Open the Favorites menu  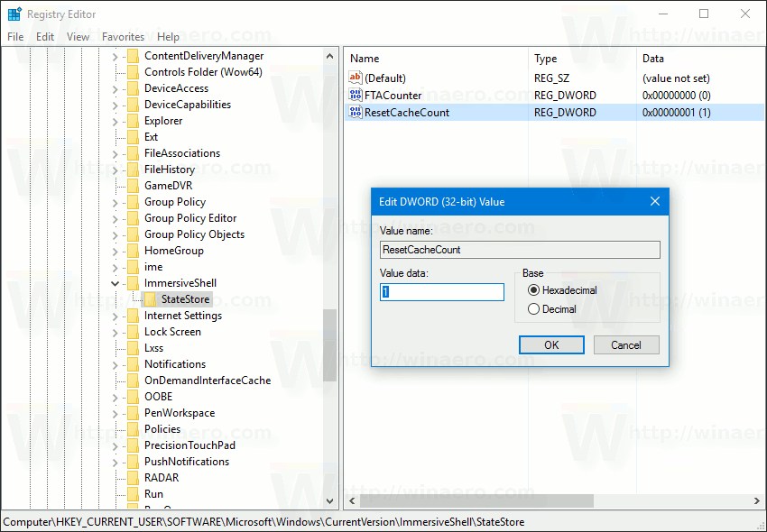coord(123,37)
